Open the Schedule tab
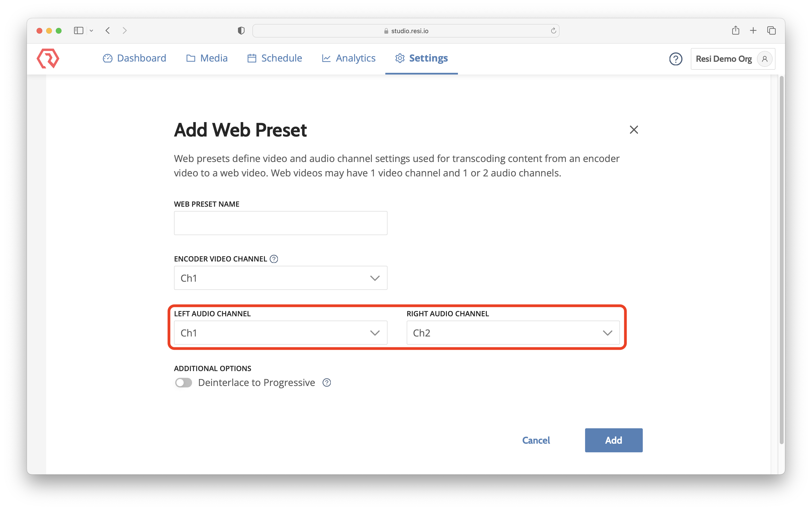Screen dimensions: 812x510 [x=275, y=58]
